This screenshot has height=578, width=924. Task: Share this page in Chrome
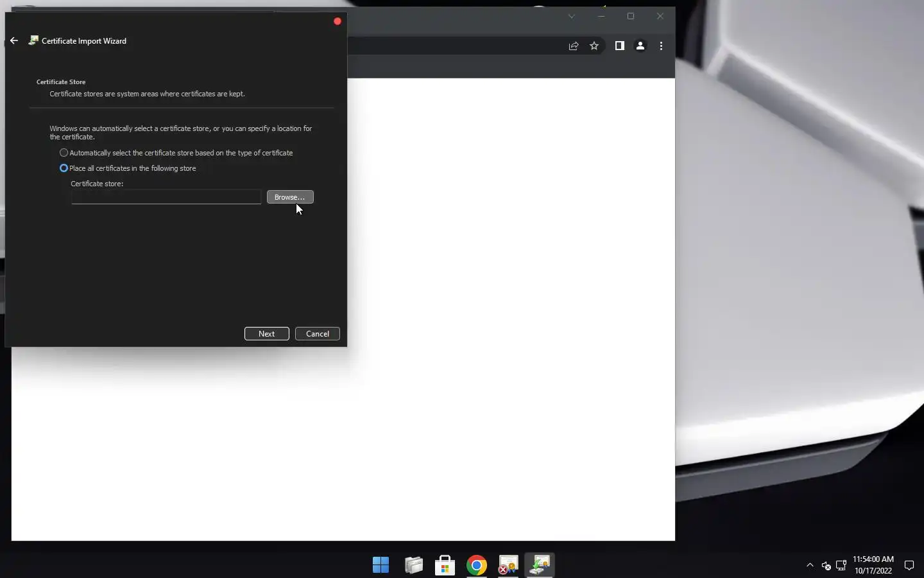pos(574,46)
